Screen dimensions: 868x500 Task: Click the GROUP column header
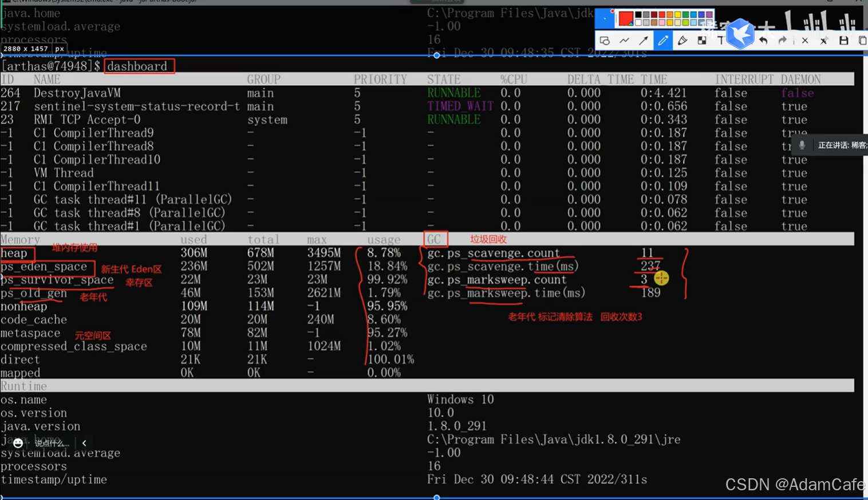click(264, 80)
